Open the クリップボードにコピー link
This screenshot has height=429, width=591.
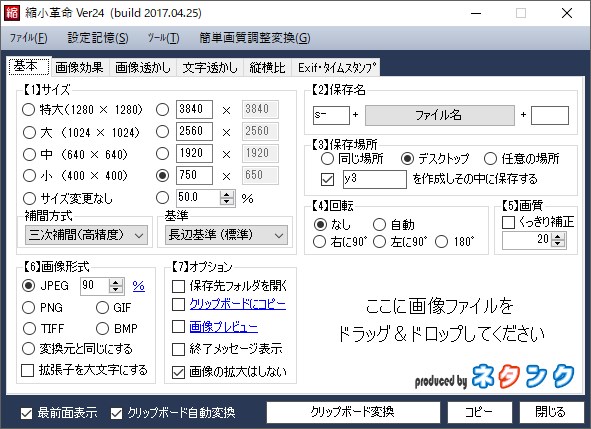point(237,304)
